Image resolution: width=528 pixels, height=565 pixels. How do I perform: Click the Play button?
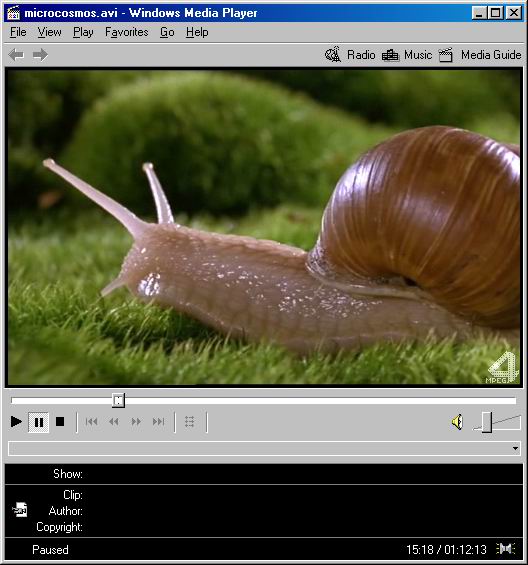pos(16,421)
